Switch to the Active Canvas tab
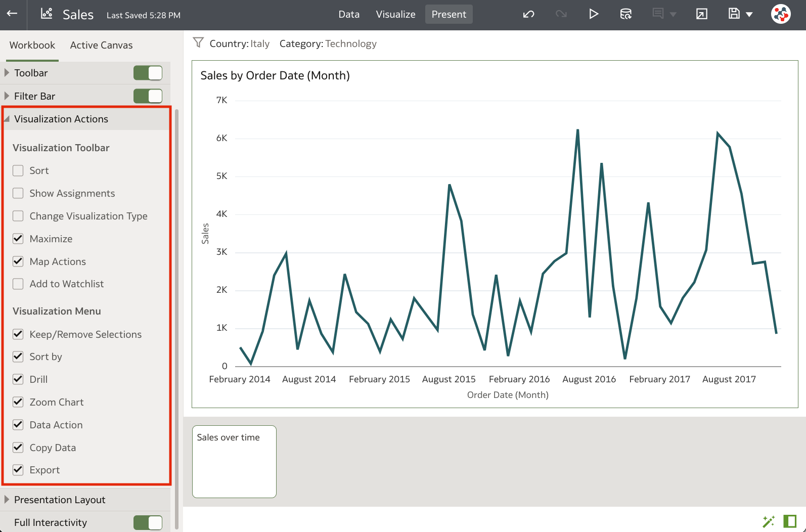Screen dimensions: 806x532 click(101, 45)
